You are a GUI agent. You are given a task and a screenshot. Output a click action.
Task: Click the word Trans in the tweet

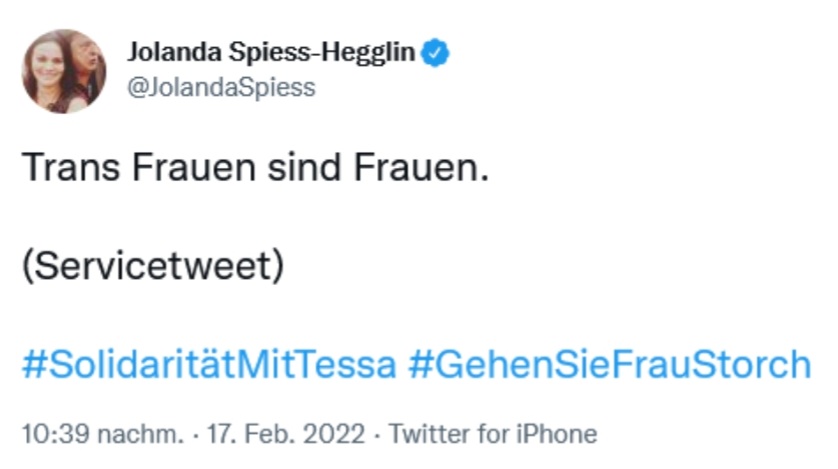[71, 168]
